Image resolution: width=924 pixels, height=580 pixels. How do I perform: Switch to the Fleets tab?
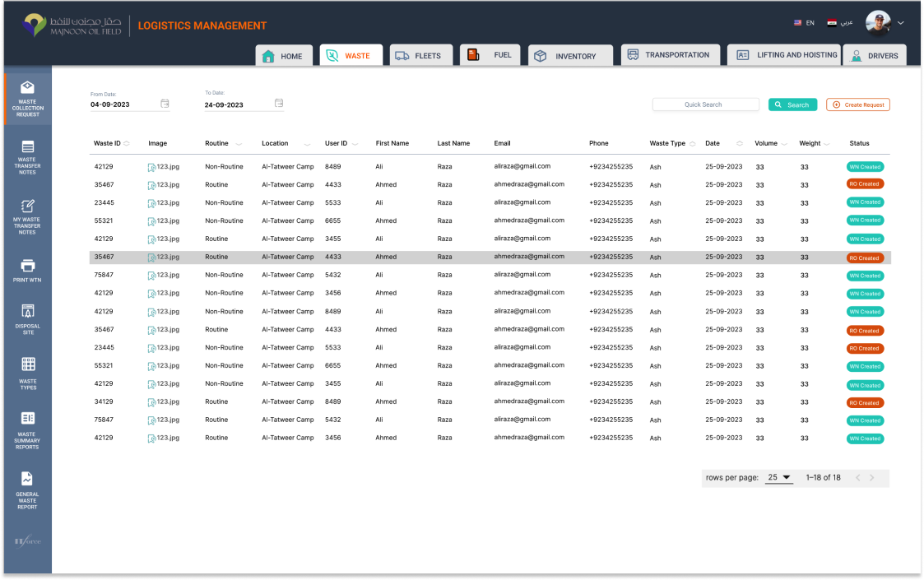[x=419, y=56]
